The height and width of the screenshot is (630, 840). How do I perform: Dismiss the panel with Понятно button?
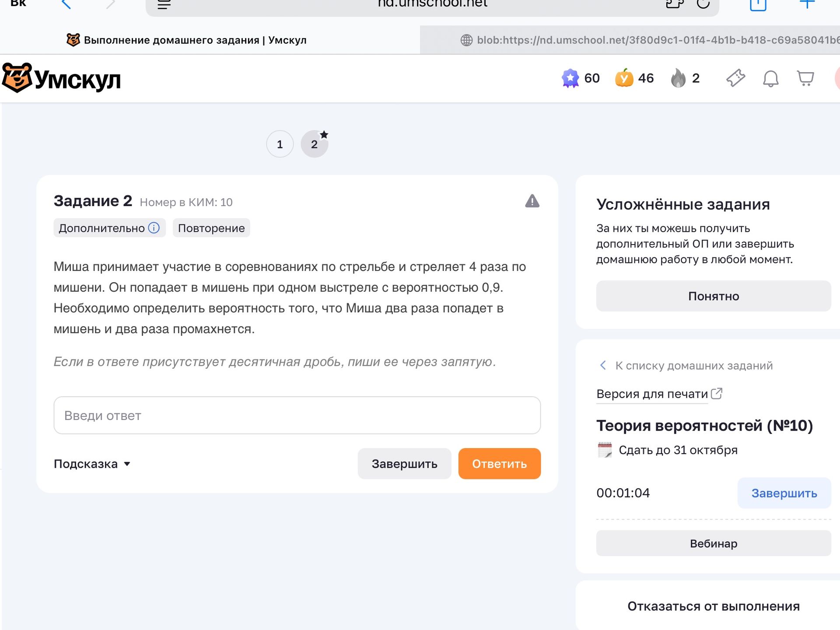(x=714, y=296)
